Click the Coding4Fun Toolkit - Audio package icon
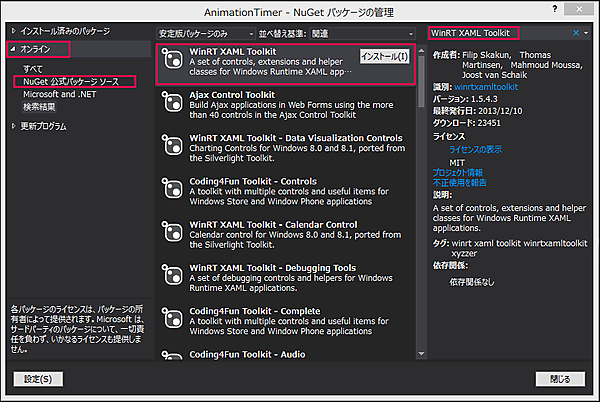The width and height of the screenshot is (600, 402). click(171, 355)
